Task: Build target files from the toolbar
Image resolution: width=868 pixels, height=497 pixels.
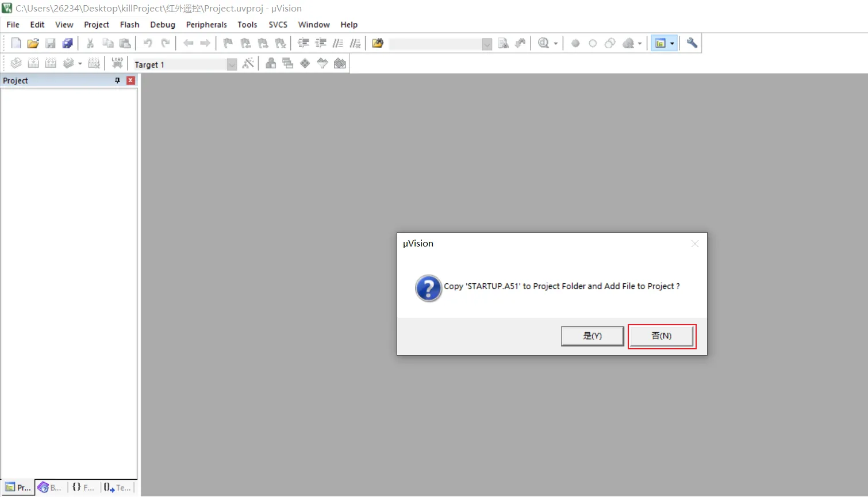Action: pos(33,63)
